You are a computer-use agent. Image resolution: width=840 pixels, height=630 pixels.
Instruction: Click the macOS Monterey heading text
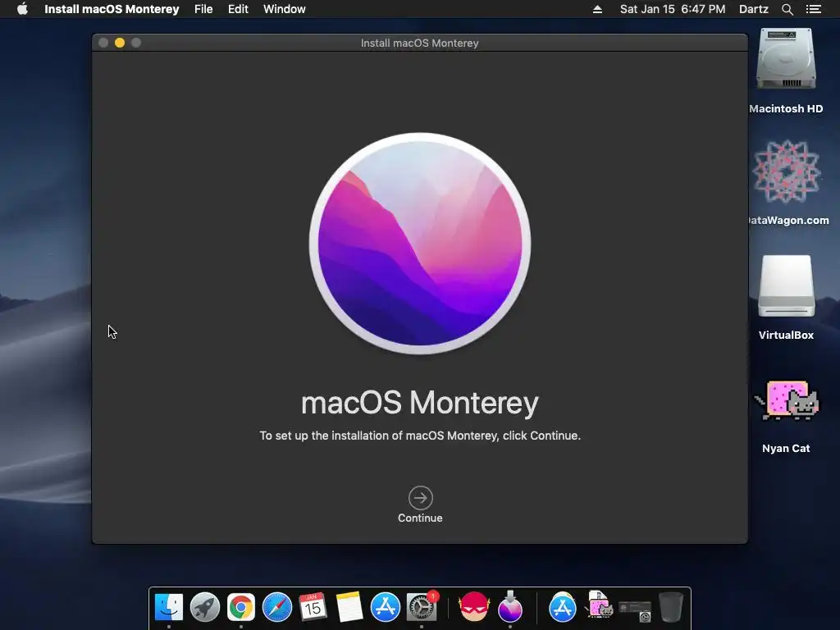tap(420, 403)
